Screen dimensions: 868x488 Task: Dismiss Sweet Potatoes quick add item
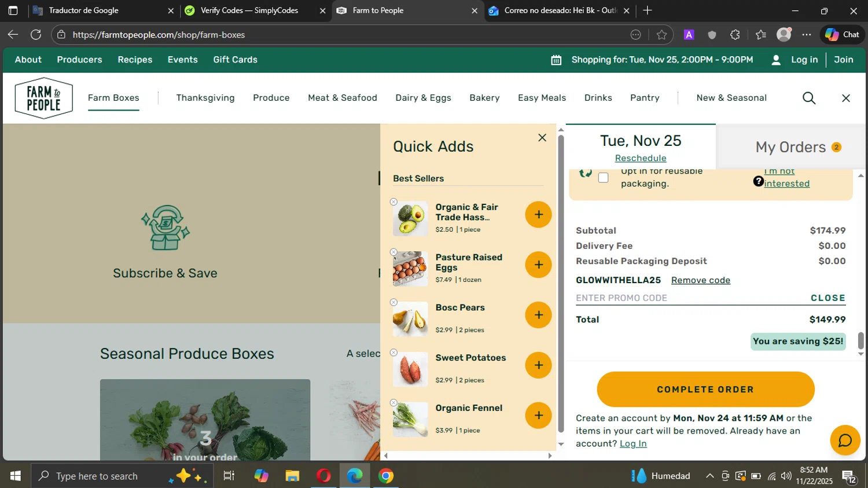click(x=393, y=353)
